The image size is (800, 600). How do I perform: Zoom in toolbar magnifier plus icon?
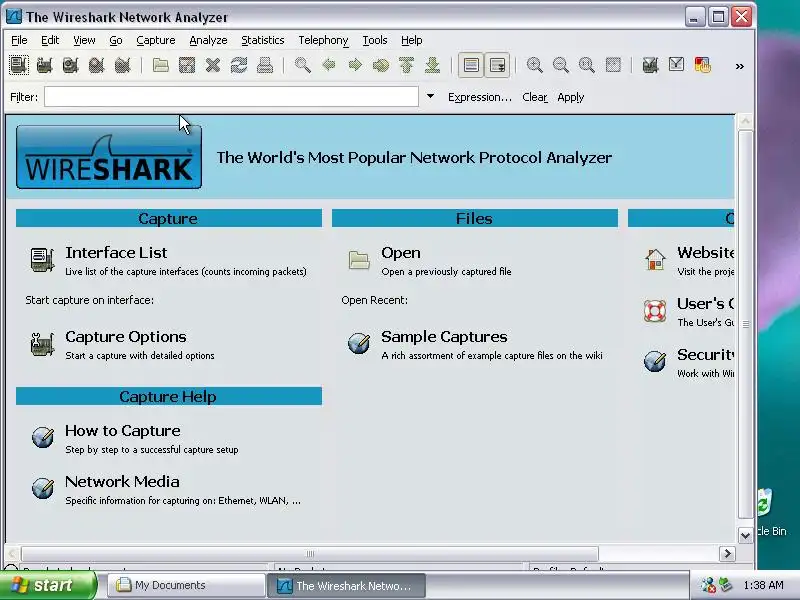(535, 65)
